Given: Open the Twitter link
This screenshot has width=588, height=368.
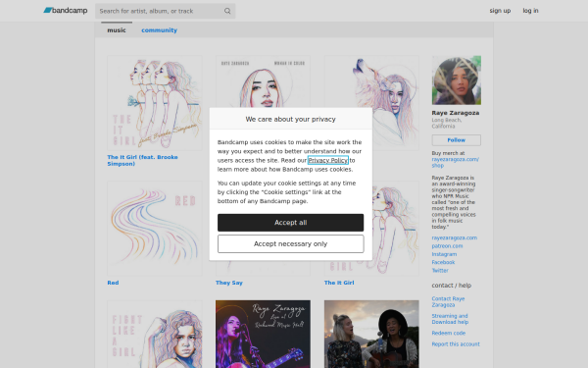Looking at the screenshot, I should point(440,271).
